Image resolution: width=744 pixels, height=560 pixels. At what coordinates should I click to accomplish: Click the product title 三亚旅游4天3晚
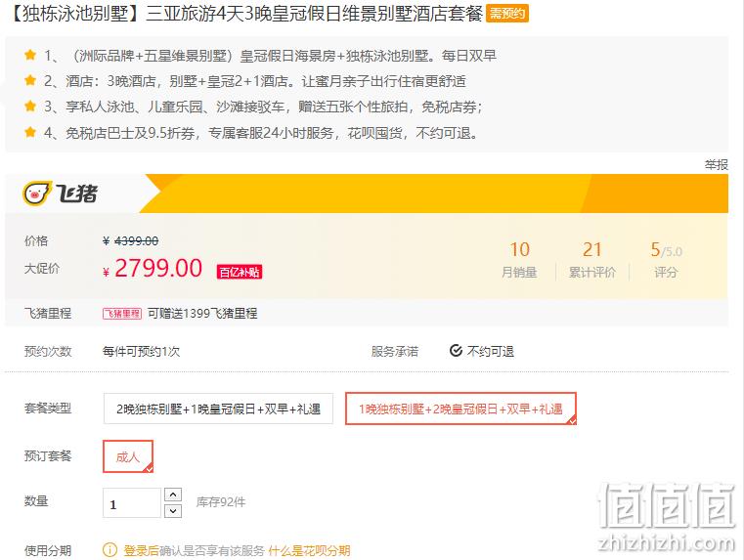[x=244, y=14]
